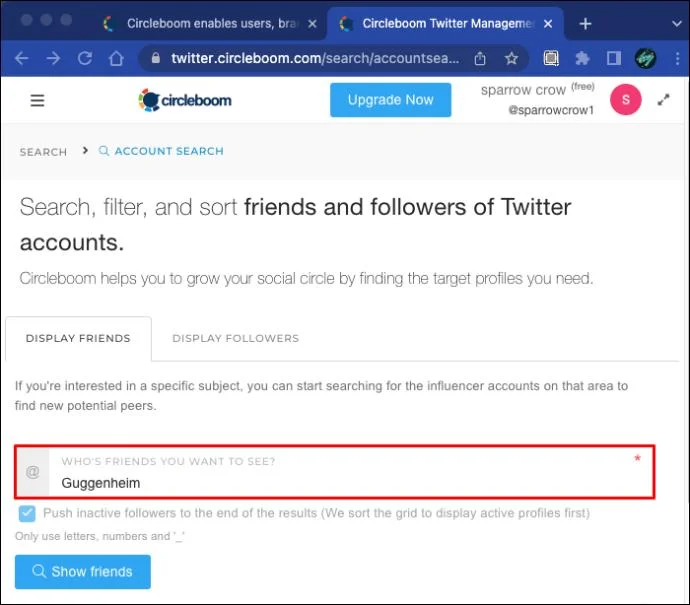Click the site padlock icon
Image resolution: width=690 pixels, height=605 pixels.
(x=156, y=58)
